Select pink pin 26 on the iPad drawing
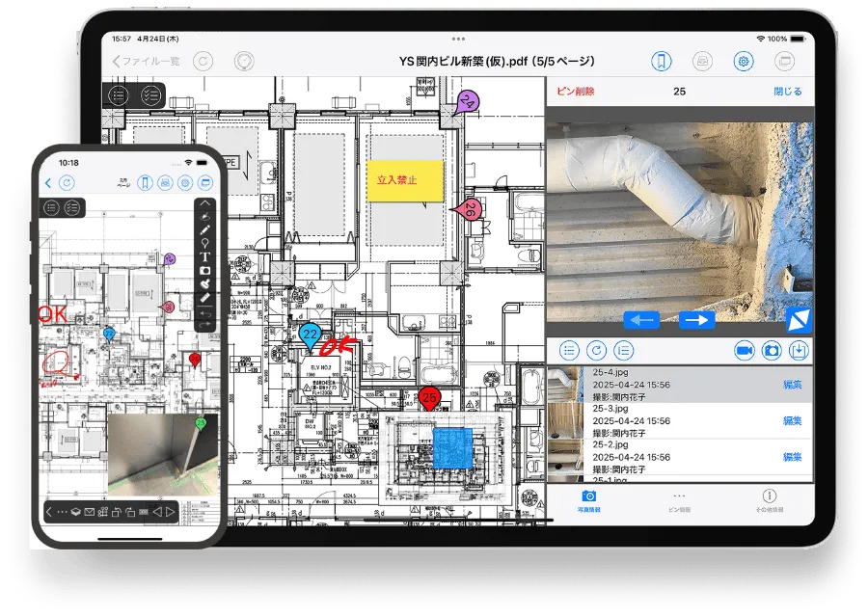The image size is (868, 616). point(468,210)
